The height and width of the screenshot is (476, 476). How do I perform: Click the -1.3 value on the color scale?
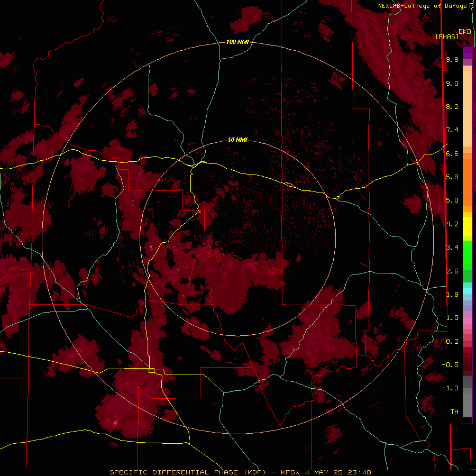tap(450, 388)
